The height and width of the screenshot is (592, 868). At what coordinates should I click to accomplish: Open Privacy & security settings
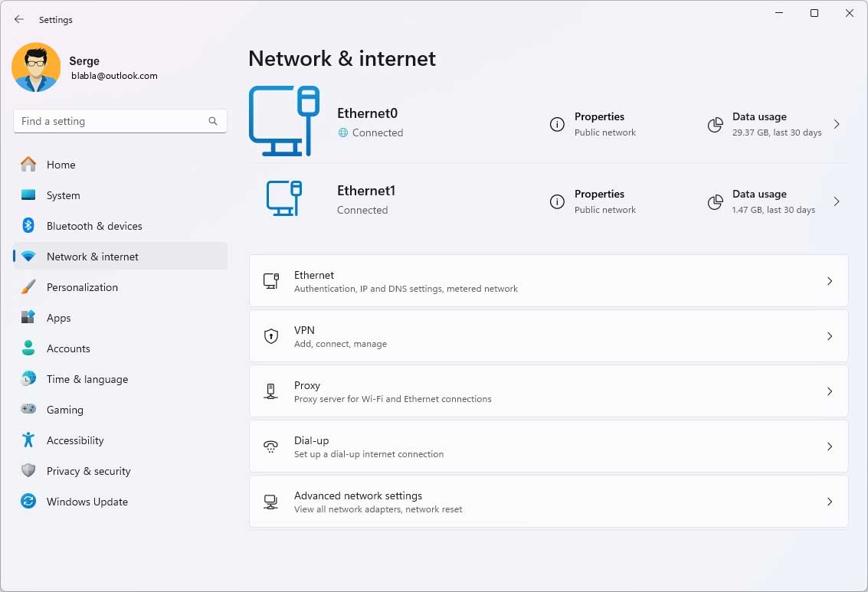(88, 471)
